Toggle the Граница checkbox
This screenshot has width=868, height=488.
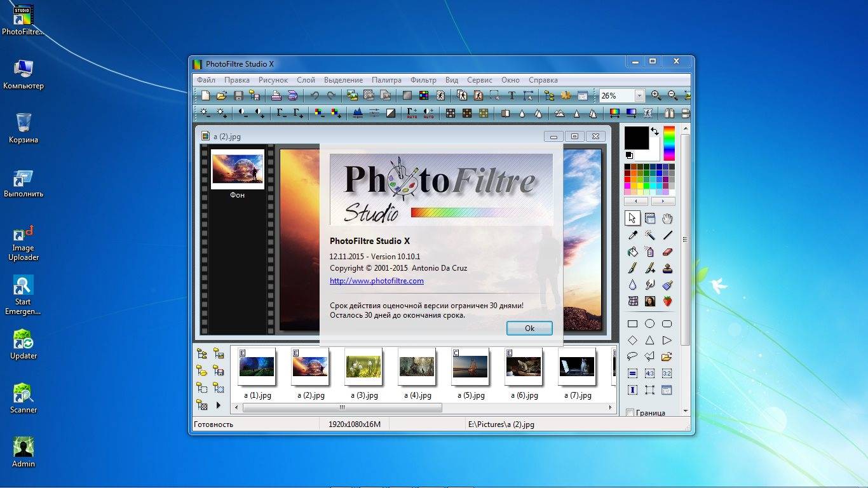630,413
